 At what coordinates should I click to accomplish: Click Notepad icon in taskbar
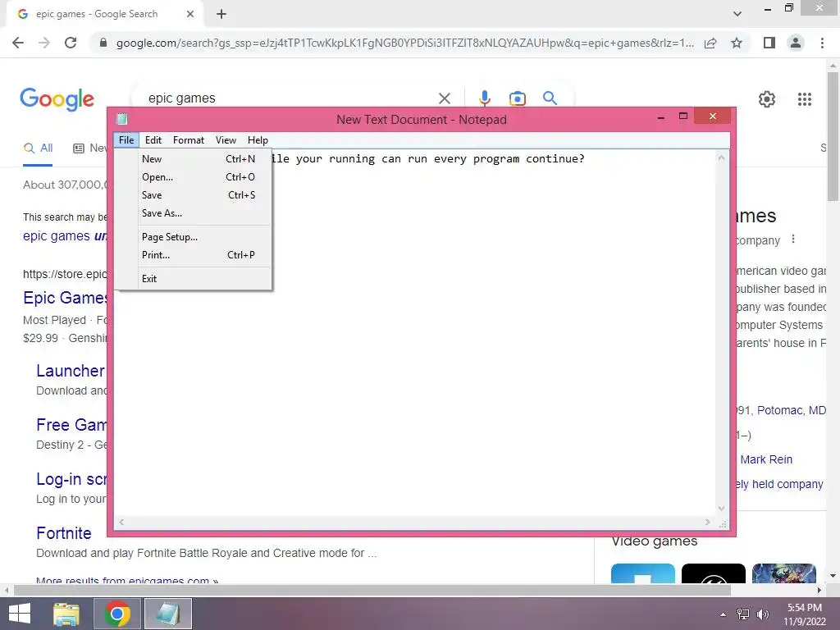coord(168,614)
